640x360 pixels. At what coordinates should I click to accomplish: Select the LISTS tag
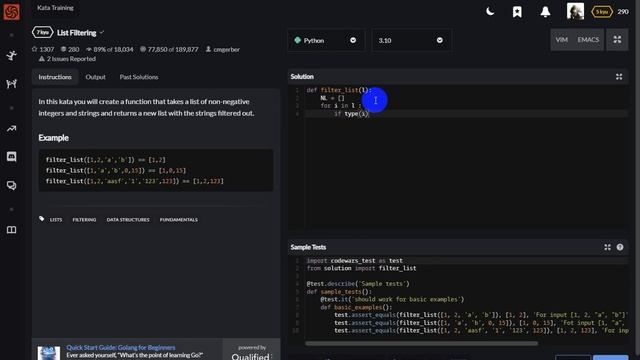(56, 220)
